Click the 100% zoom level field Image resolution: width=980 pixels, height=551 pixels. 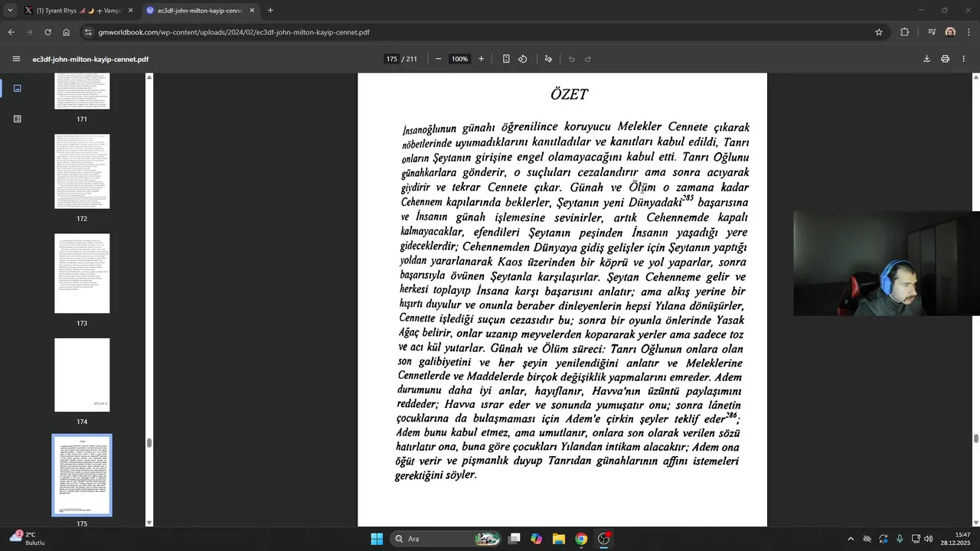click(459, 59)
